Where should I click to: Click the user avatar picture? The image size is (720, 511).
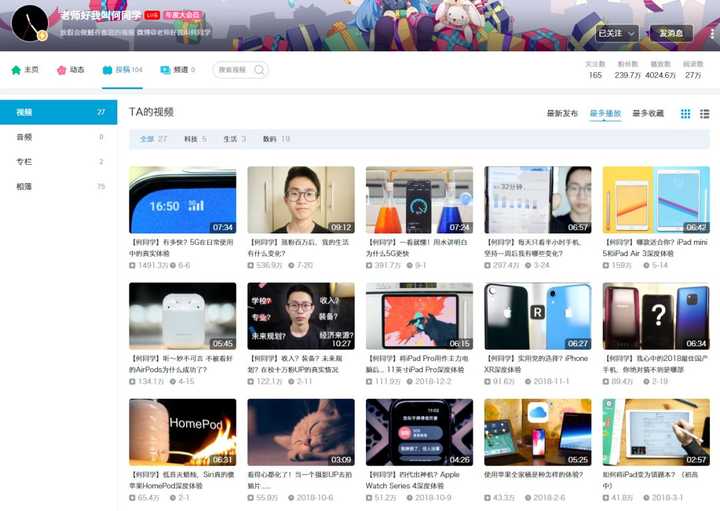coord(30,23)
